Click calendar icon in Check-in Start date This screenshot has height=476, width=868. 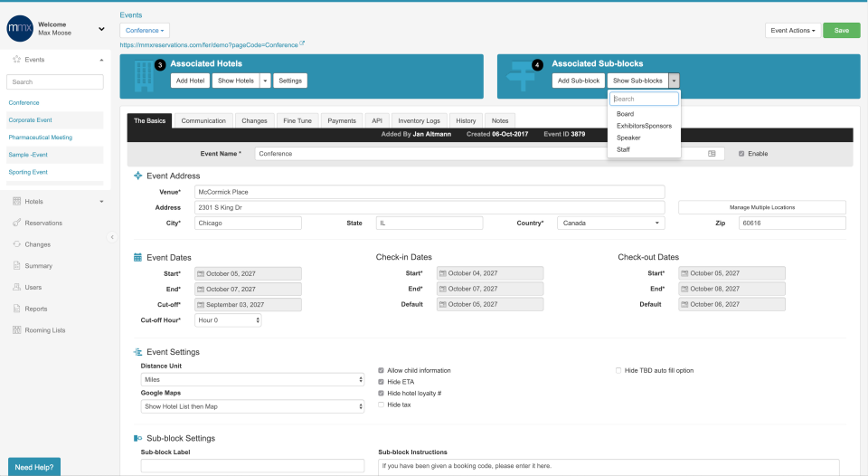pyautogui.click(x=443, y=273)
